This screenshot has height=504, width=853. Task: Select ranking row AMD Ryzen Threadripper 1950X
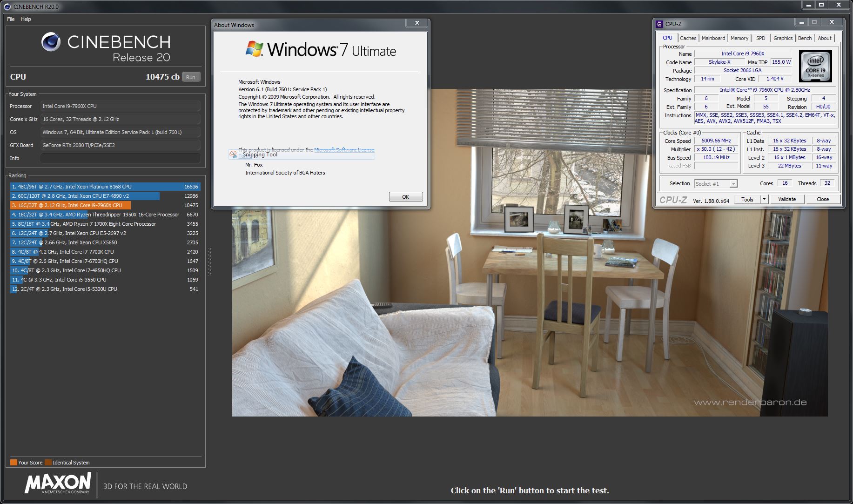pos(105,215)
